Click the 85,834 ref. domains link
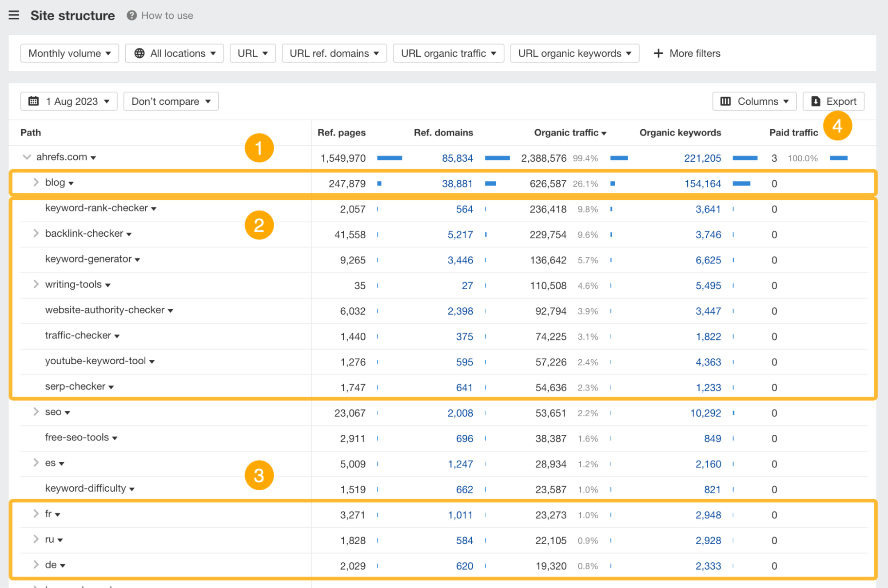Screen dimensions: 888x588 point(458,158)
